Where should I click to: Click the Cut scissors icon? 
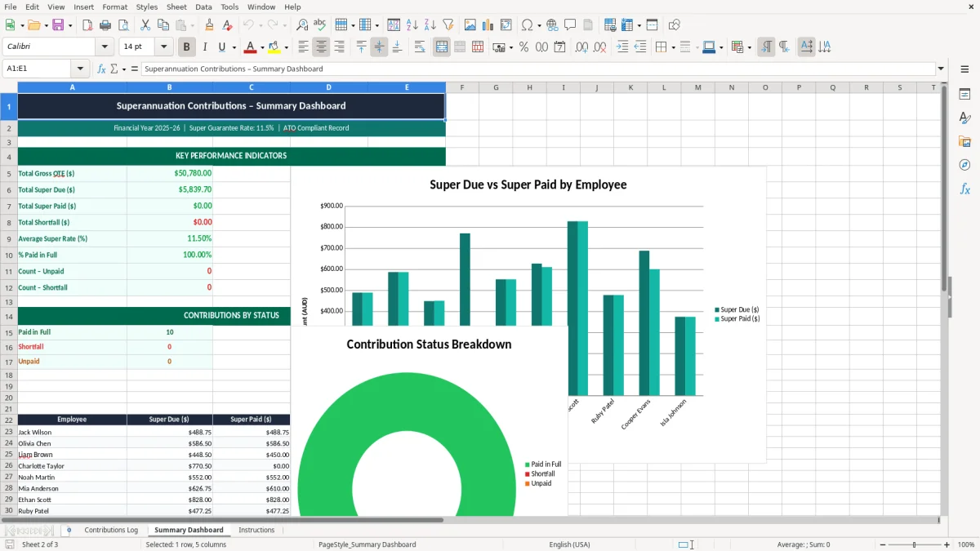[145, 25]
